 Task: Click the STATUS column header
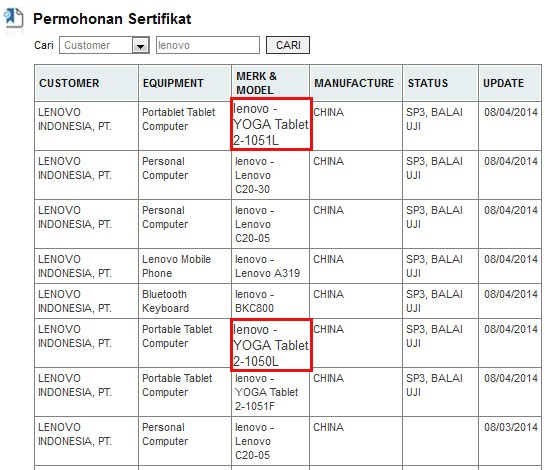click(440, 83)
